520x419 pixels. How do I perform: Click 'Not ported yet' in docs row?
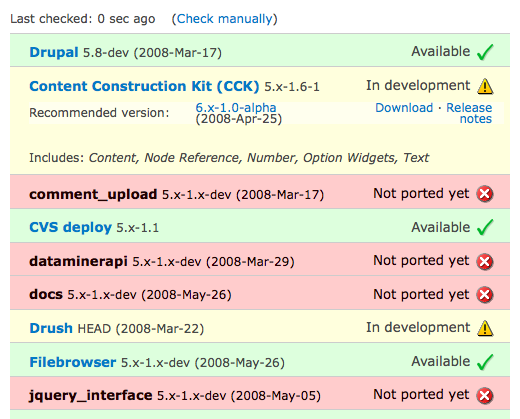pos(421,295)
